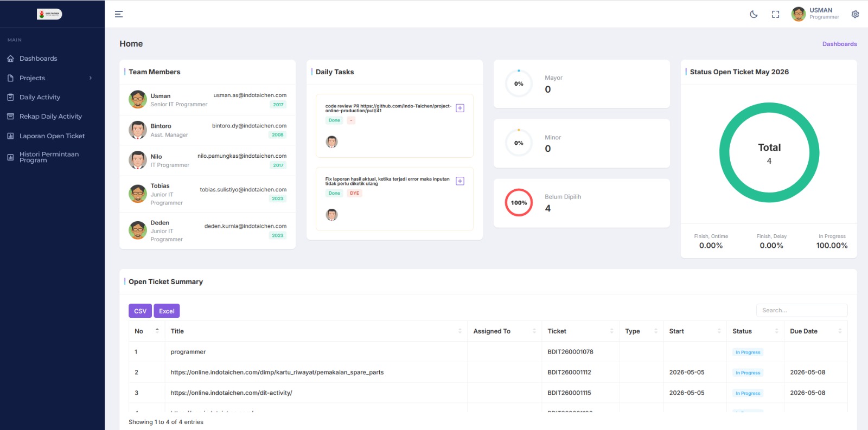Screen dimensions: 868x430
Task: Click the Dashboards home icon in sidebar
Action: (10, 59)
